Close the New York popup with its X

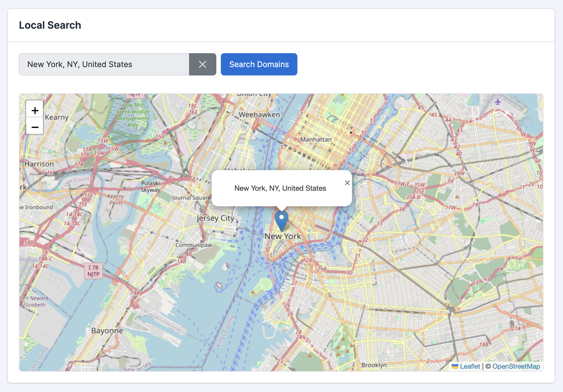click(x=347, y=183)
